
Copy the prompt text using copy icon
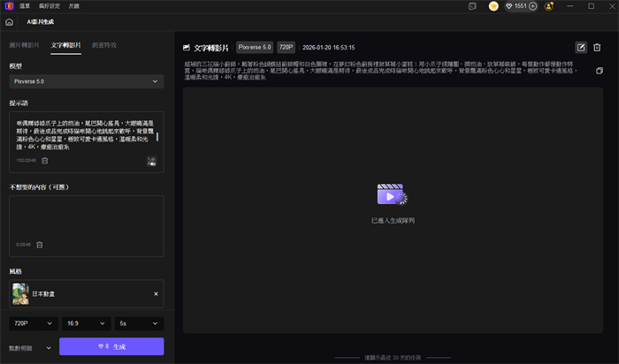600,71
